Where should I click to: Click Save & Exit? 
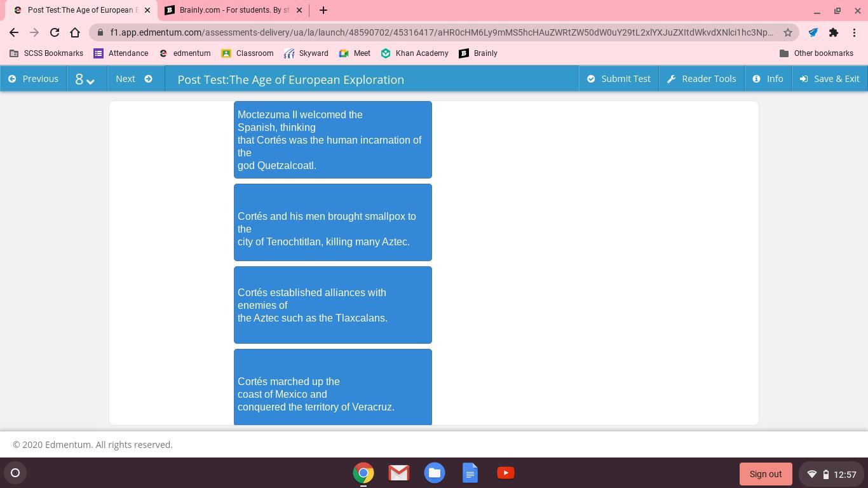(x=830, y=79)
